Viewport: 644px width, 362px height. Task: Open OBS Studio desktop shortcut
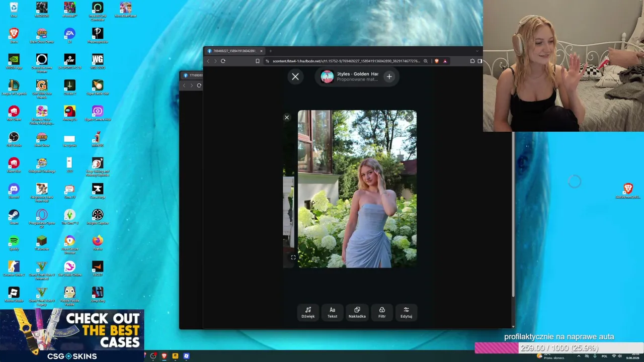pyautogui.click(x=14, y=139)
